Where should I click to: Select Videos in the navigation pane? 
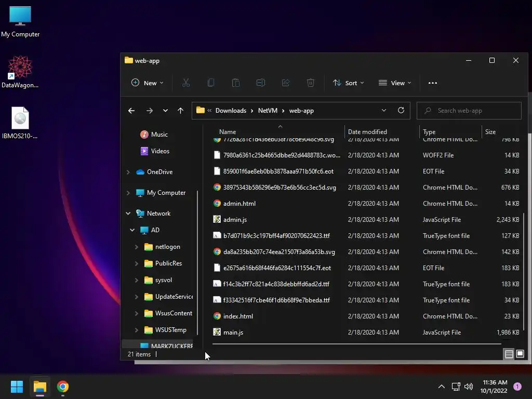155,151
